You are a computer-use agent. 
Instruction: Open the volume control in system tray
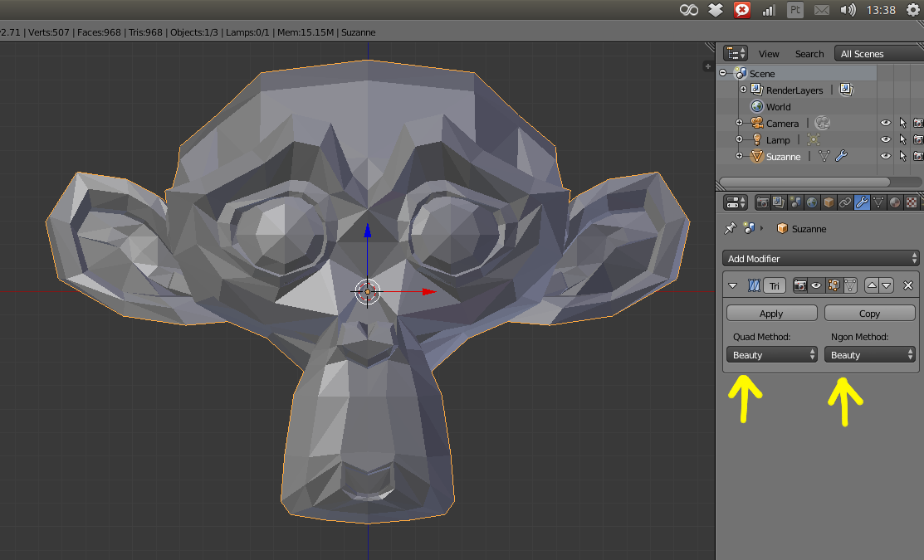pyautogui.click(x=848, y=10)
